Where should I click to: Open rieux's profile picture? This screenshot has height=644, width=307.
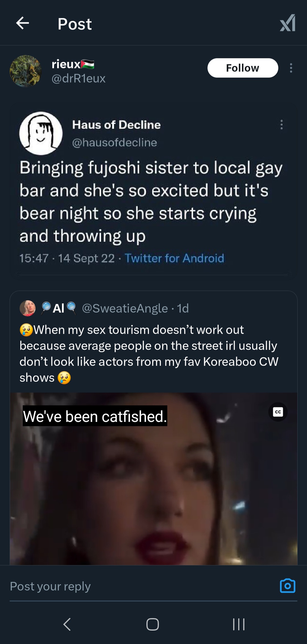coord(26,71)
